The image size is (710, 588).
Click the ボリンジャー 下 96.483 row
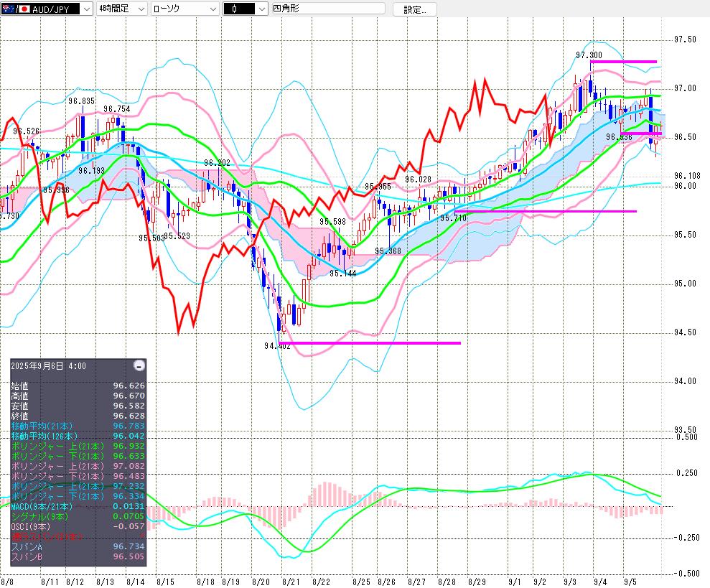click(78, 476)
